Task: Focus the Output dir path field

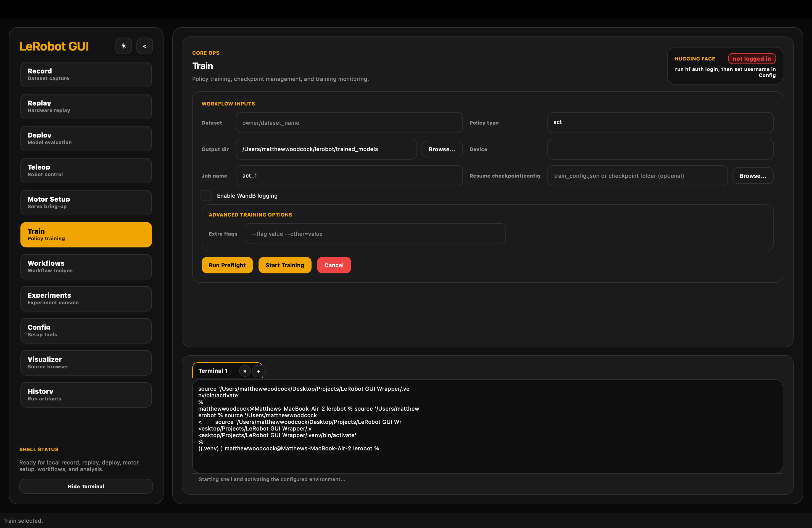Action: click(326, 149)
